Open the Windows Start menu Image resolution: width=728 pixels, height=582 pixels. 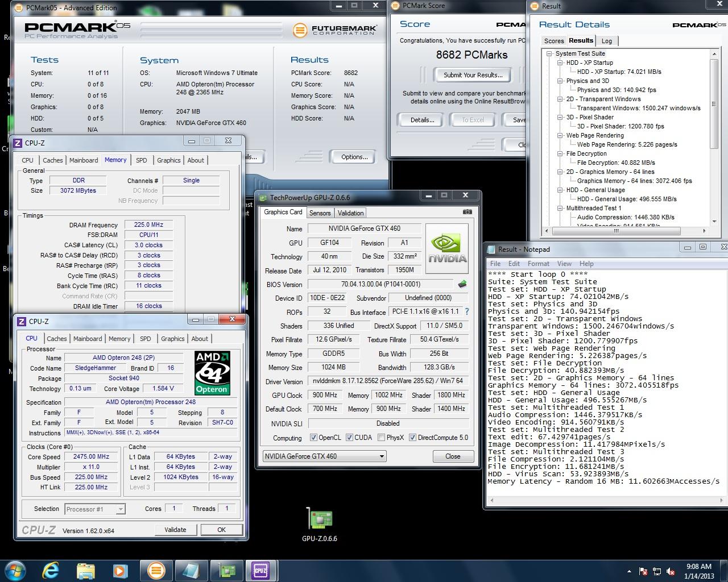point(14,570)
